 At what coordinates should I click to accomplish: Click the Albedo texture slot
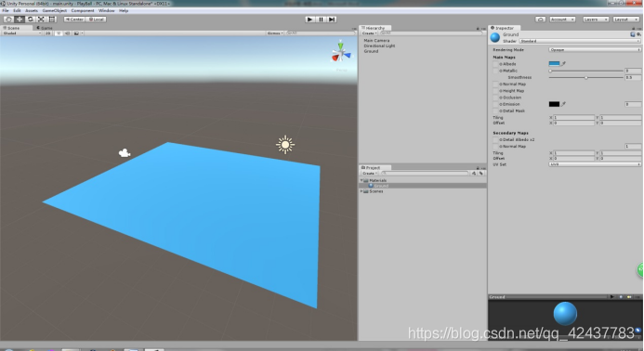tap(495, 64)
